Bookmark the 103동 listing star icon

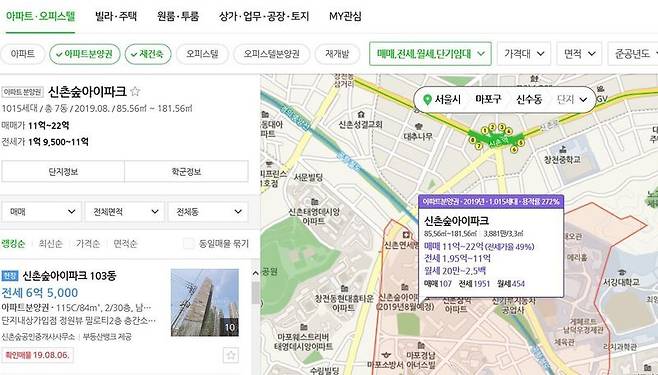(x=230, y=355)
